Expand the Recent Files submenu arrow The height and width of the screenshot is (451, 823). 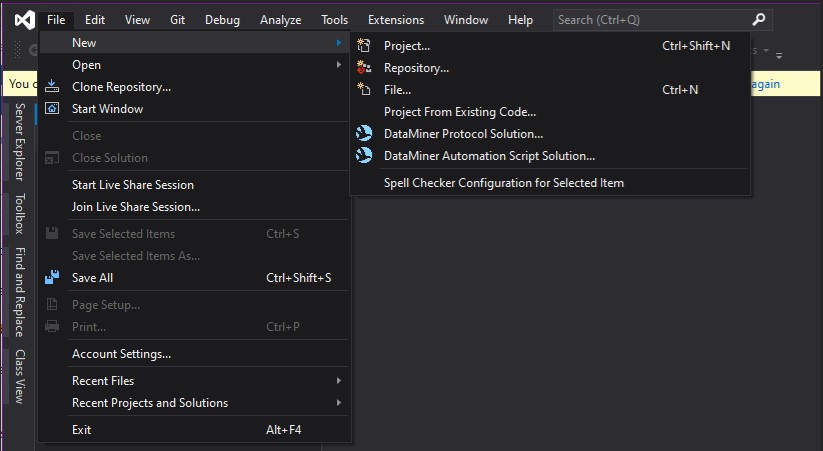[x=339, y=381]
